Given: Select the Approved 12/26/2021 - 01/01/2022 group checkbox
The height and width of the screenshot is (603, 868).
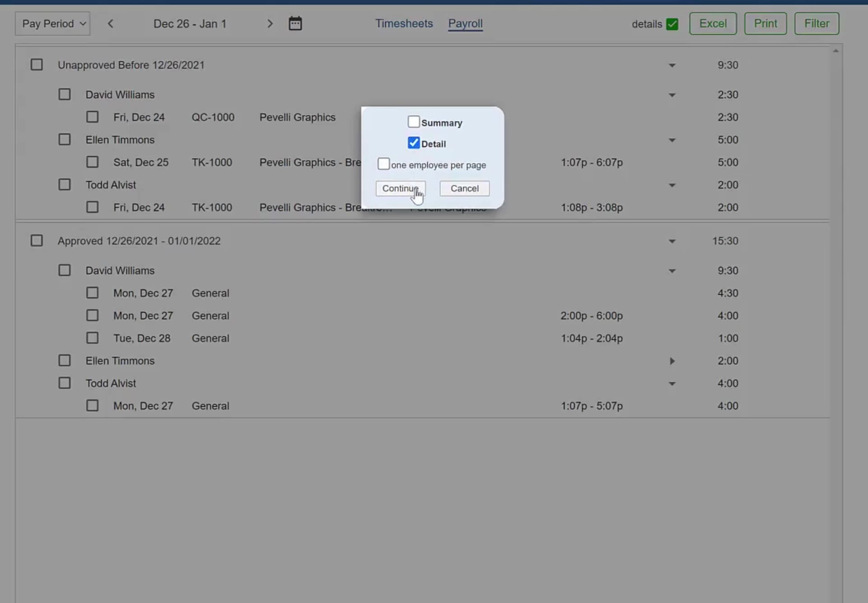Looking at the screenshot, I should pyautogui.click(x=37, y=241).
